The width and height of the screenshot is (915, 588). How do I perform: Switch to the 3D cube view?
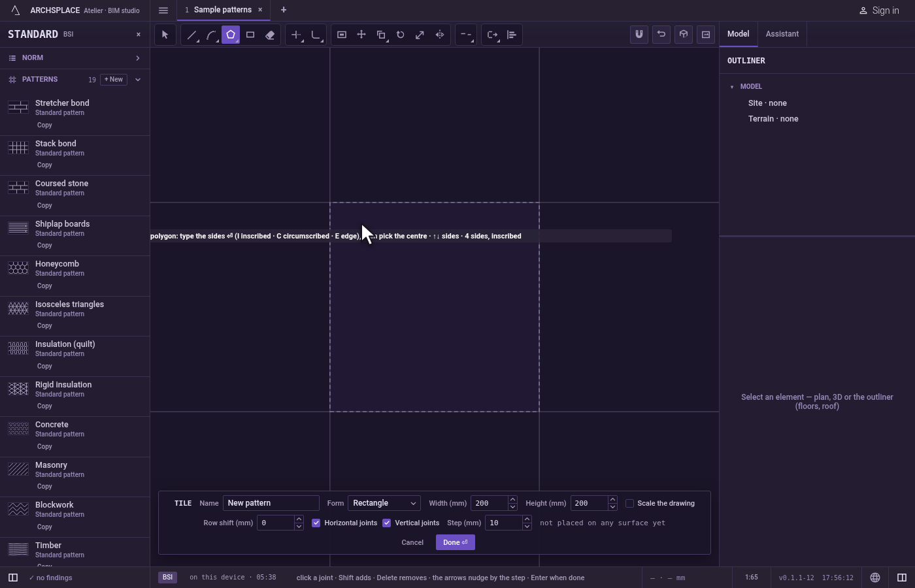[x=684, y=35]
